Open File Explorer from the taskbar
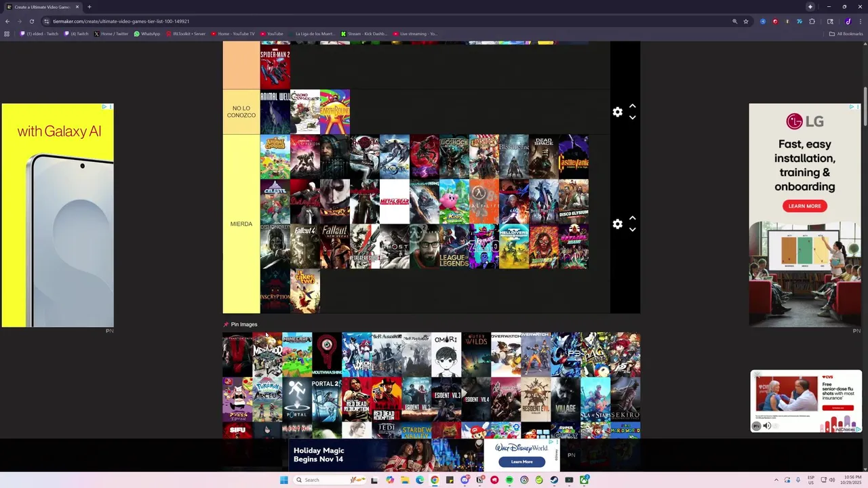This screenshot has height=488, width=868. pyautogui.click(x=405, y=480)
